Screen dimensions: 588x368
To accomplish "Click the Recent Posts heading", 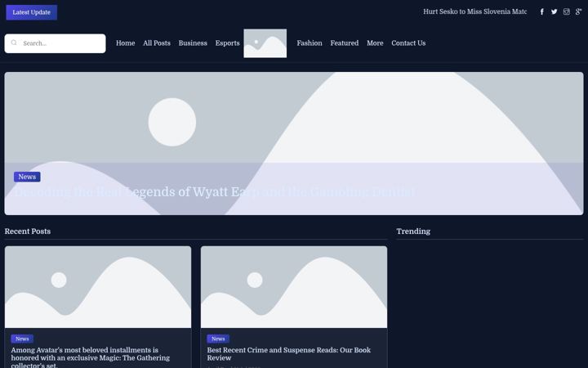I will [28, 231].
